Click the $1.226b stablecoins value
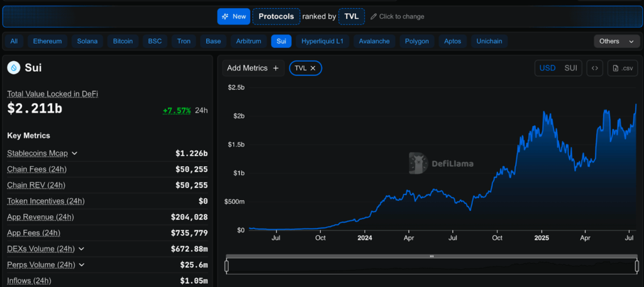The image size is (644, 287). click(191, 154)
